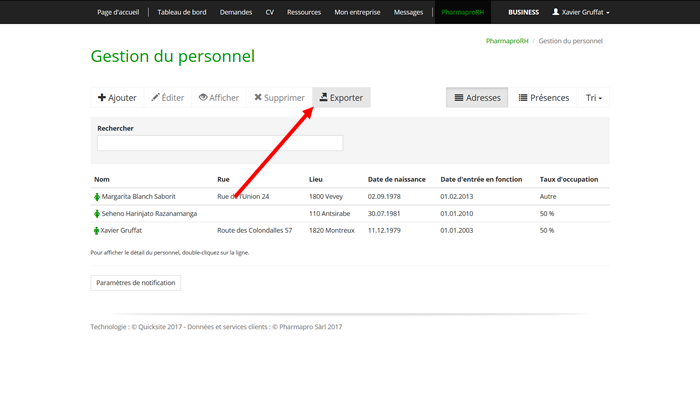700x394 pixels.
Task: Select Xavier Gruffat name in table
Action: 121,230
